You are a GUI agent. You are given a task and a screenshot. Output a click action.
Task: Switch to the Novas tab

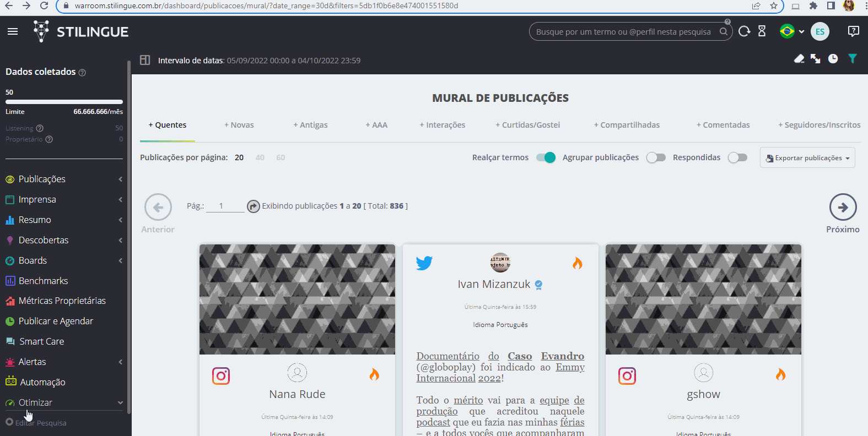(x=239, y=125)
